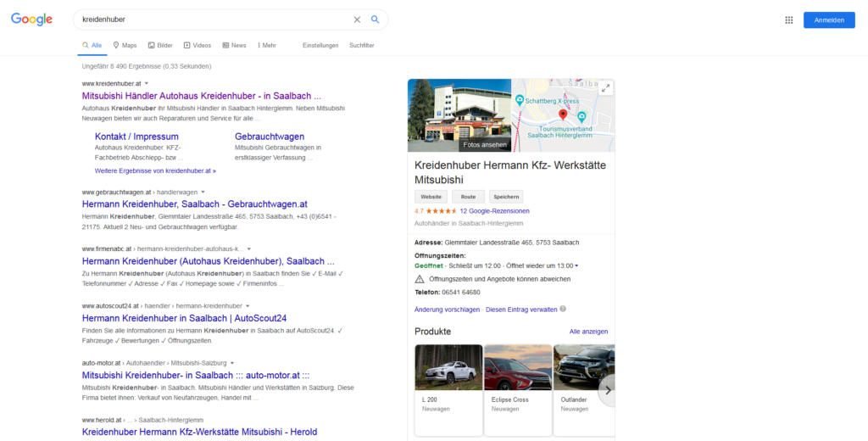
Task: Click the Ungefähr 8 490 Ergebnisse text
Action: pos(146,66)
